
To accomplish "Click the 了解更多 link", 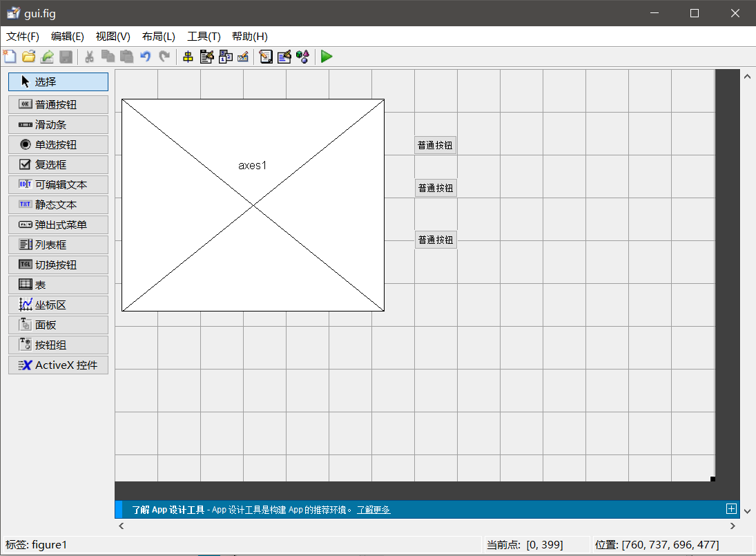I will 374,510.
